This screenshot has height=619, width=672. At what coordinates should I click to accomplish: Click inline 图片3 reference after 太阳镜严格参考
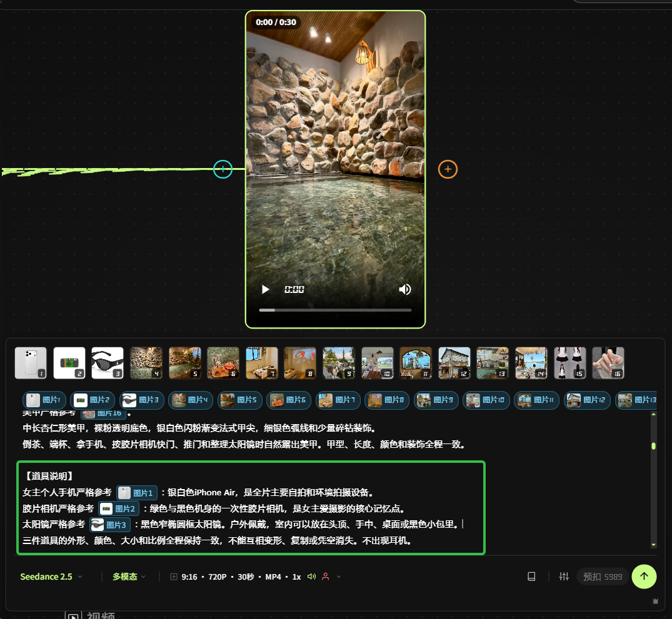pos(110,524)
